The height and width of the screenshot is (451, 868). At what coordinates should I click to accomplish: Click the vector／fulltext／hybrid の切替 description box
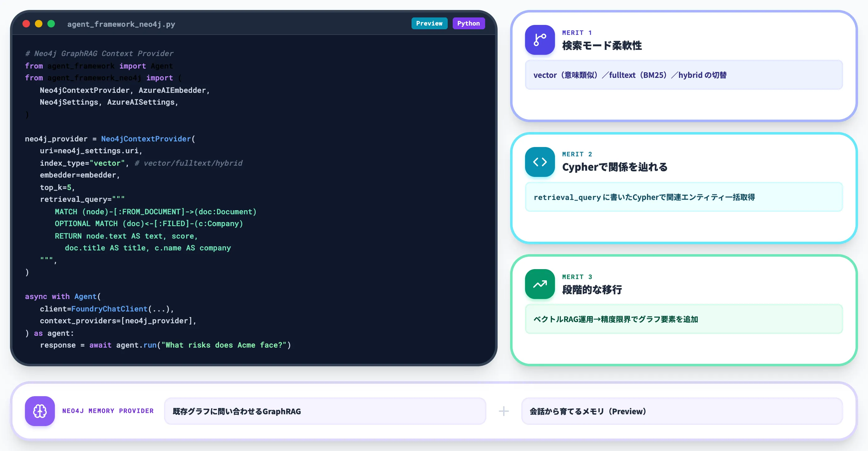(x=684, y=75)
